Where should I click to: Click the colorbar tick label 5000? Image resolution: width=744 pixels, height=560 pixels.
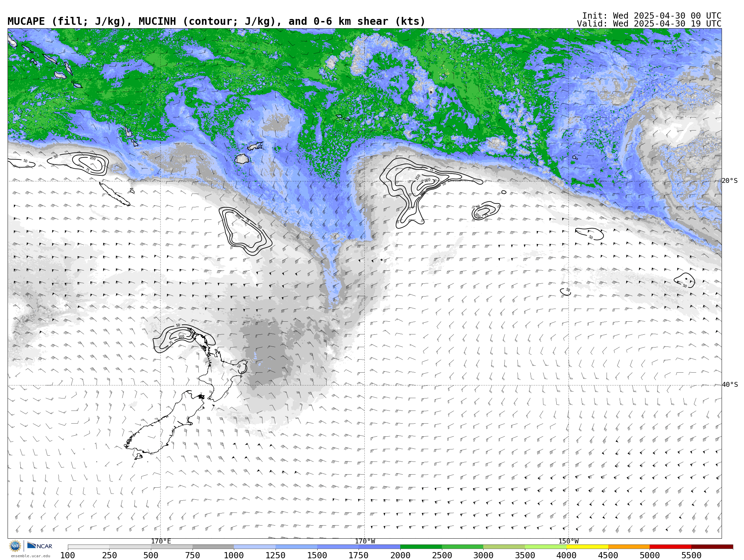pyautogui.click(x=650, y=556)
